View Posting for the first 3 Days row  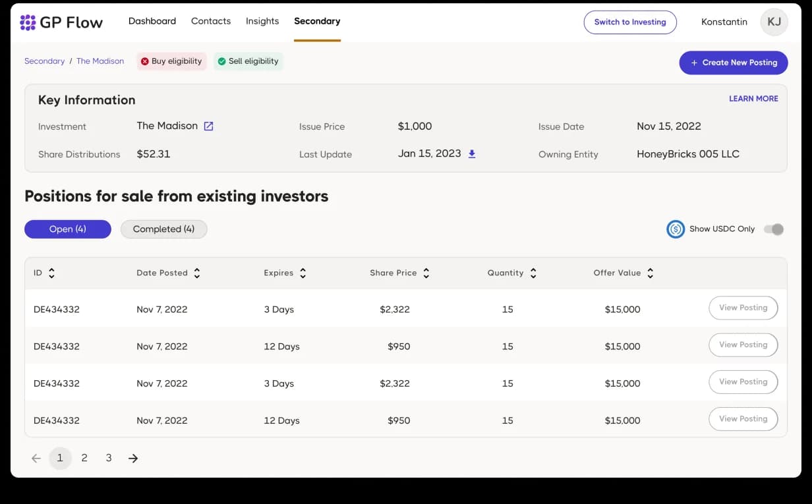point(743,308)
